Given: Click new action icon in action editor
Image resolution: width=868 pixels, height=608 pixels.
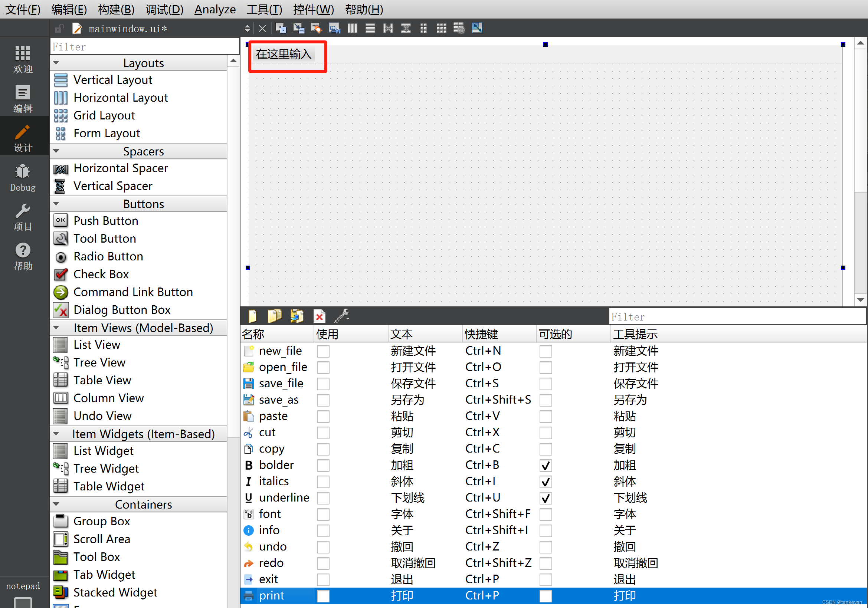Looking at the screenshot, I should pos(253,316).
